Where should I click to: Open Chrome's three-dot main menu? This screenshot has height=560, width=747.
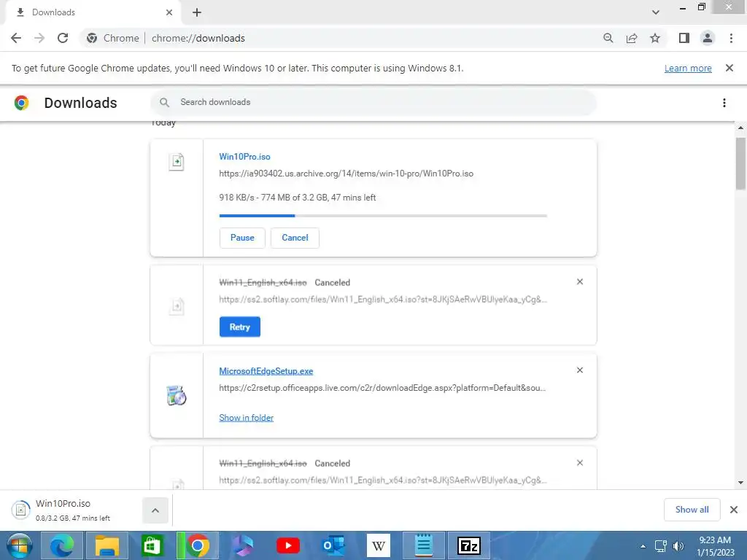click(x=731, y=38)
